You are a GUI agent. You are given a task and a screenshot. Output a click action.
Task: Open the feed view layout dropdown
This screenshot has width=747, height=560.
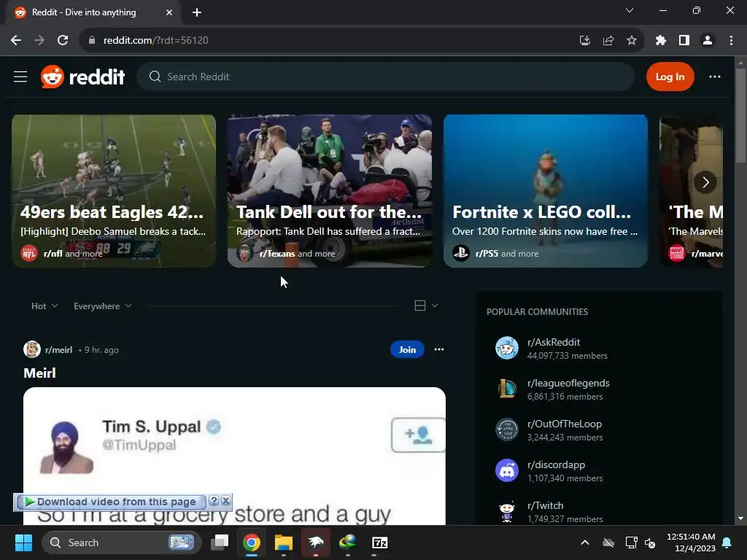point(426,306)
